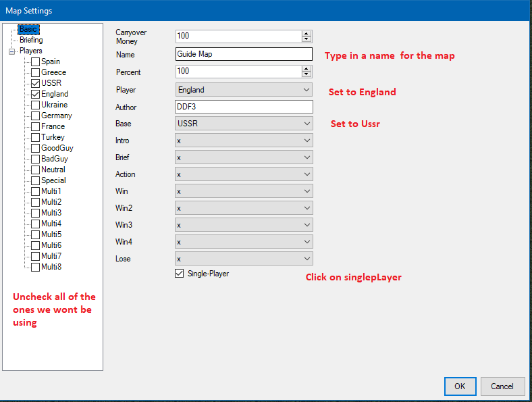The width and height of the screenshot is (532, 402).
Task: Click the OK button
Action: click(460, 386)
